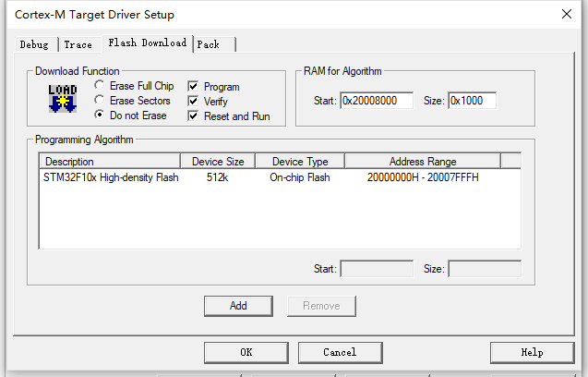Click Programming Algorithm Size field
The height and width of the screenshot is (377, 588).
pyautogui.click(x=485, y=269)
